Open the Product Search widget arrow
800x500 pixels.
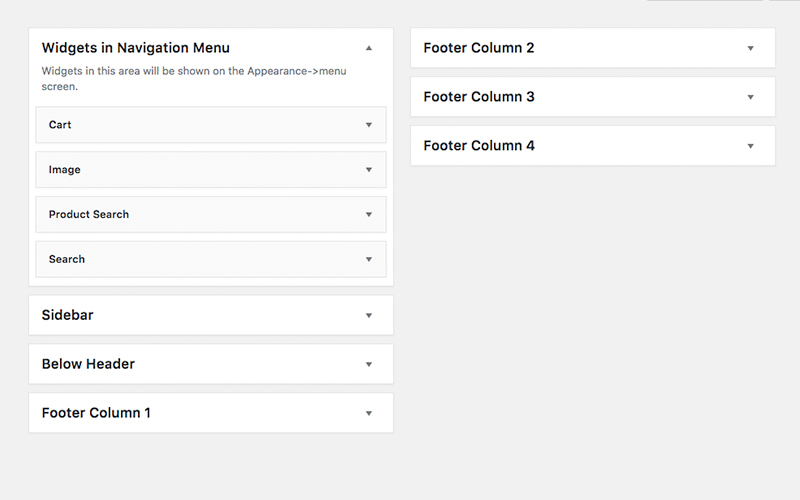pyautogui.click(x=369, y=215)
